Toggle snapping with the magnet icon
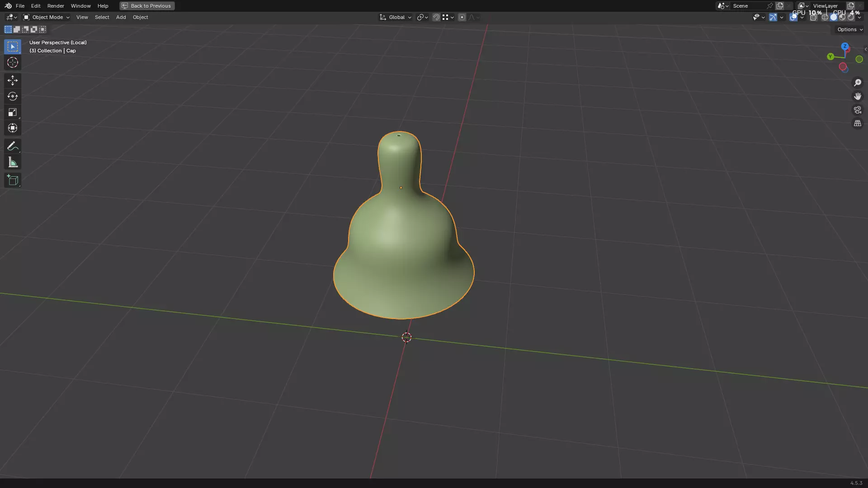 point(436,17)
